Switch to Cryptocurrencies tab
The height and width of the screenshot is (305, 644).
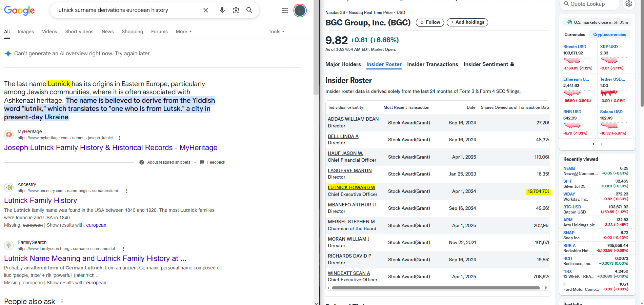pyautogui.click(x=609, y=35)
